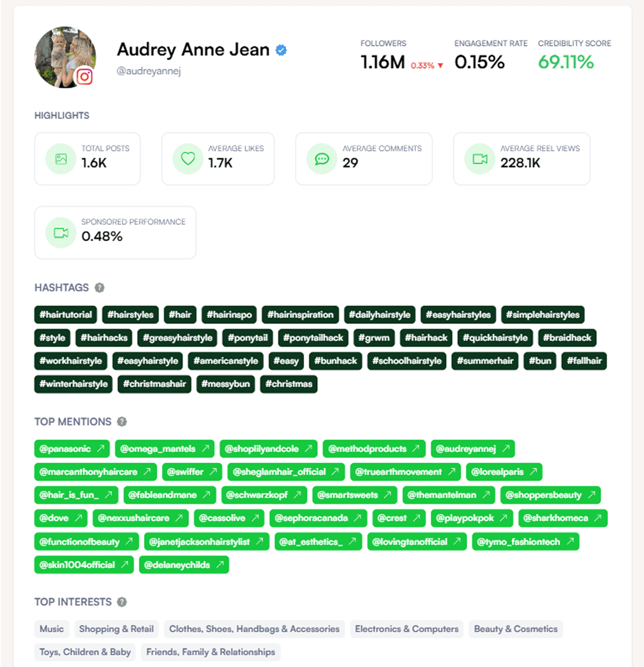Click the Total Posts image icon
The width and height of the screenshot is (644, 667).
(61, 159)
